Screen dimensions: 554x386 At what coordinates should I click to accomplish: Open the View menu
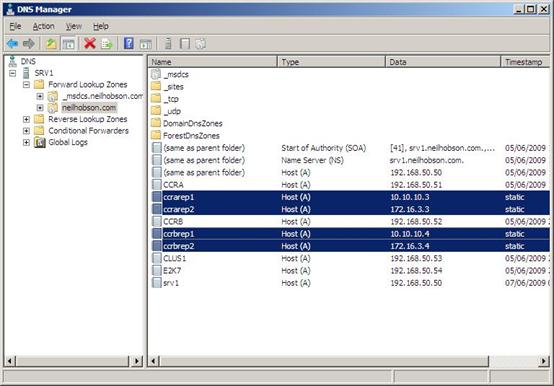coord(73,26)
